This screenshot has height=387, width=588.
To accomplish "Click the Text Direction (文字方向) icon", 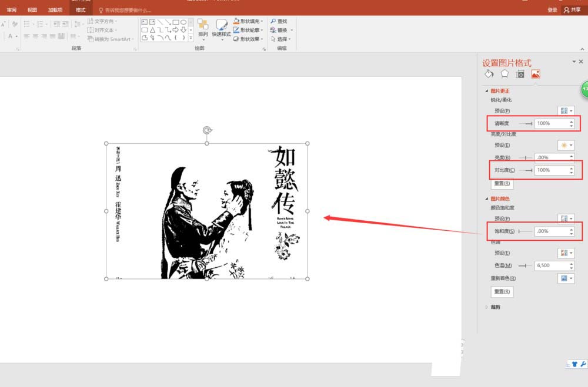I will 91,21.
